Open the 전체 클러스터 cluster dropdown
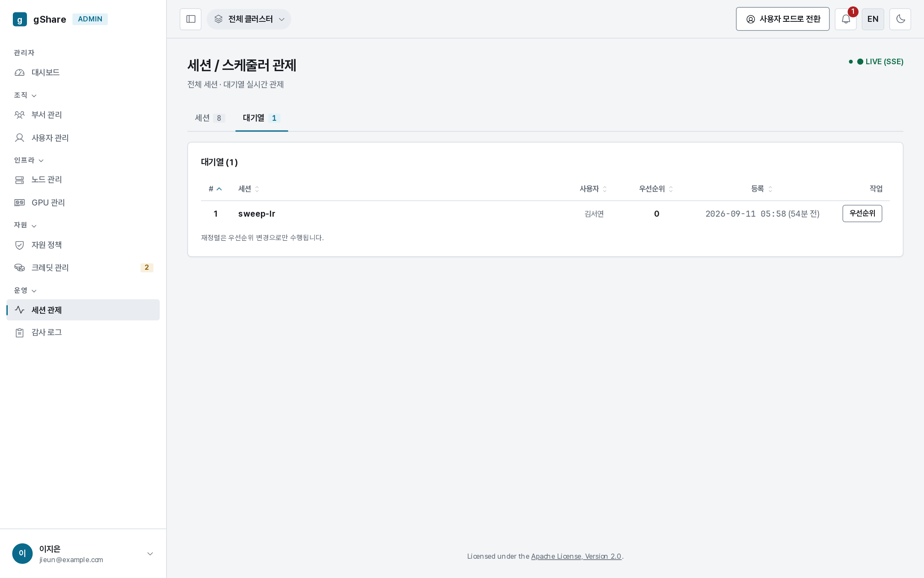This screenshot has width=924, height=578. 249,19
